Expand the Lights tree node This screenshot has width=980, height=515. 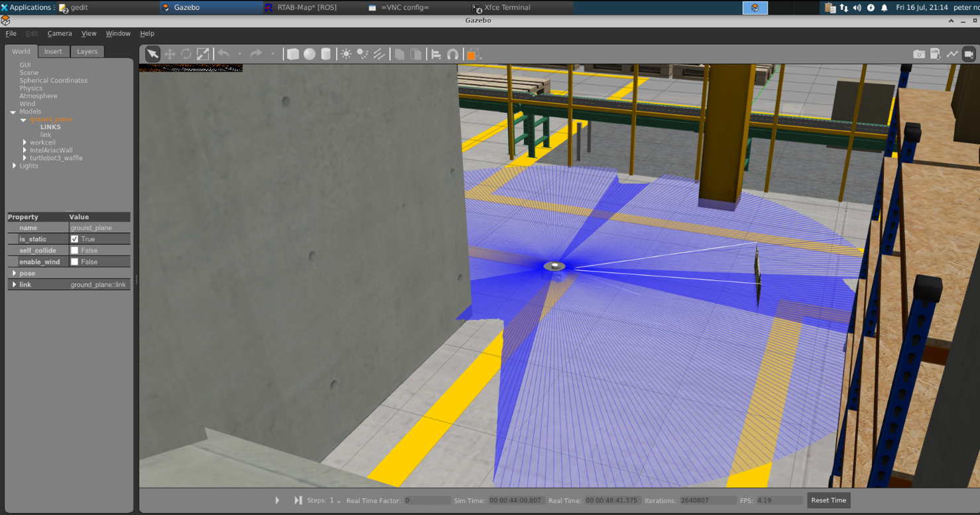pos(14,166)
